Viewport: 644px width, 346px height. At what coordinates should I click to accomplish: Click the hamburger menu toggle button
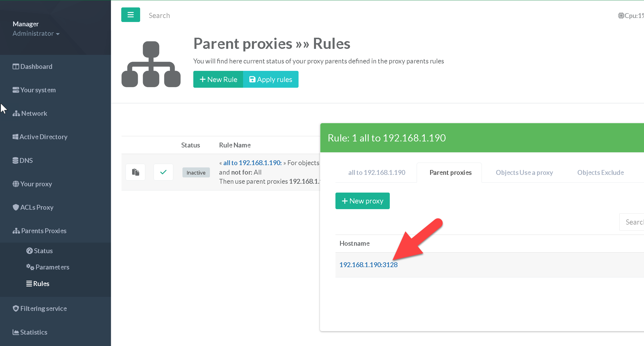tap(130, 15)
